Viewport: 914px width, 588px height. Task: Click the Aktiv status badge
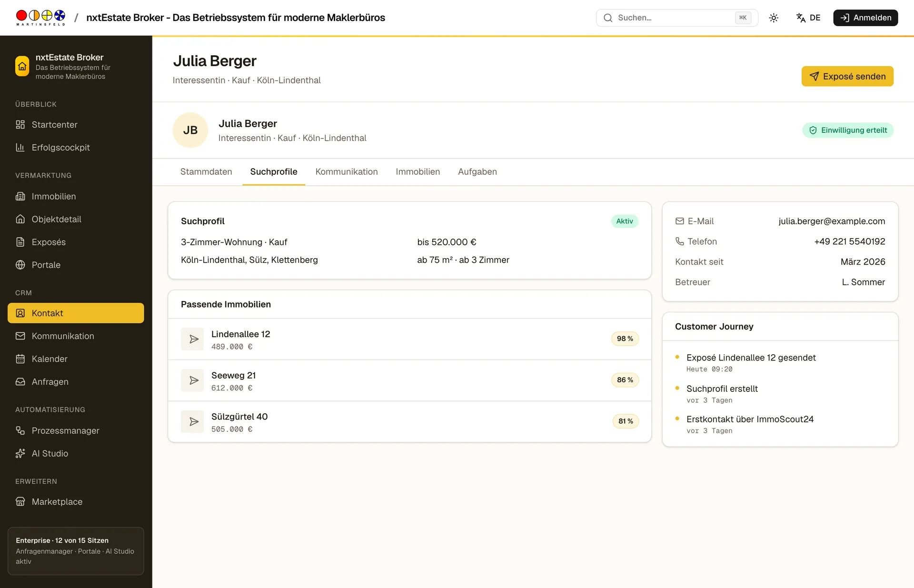click(625, 221)
